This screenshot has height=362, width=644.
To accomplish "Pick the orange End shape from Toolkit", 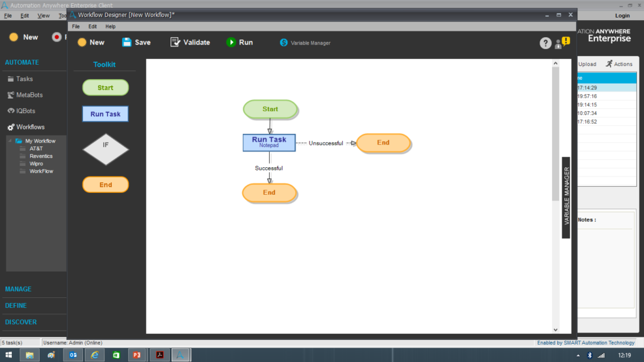I will 106,185.
